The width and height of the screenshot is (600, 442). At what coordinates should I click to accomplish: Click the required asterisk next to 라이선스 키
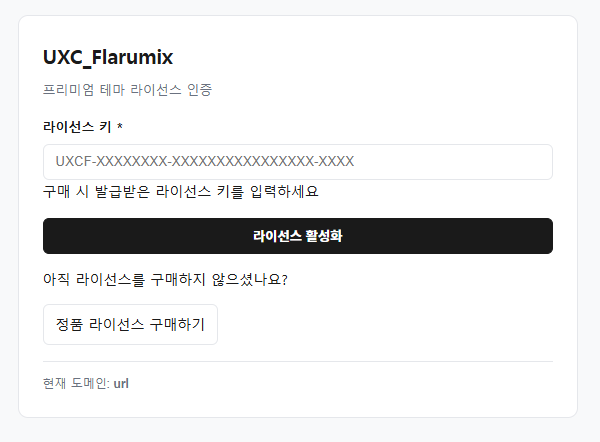120,126
